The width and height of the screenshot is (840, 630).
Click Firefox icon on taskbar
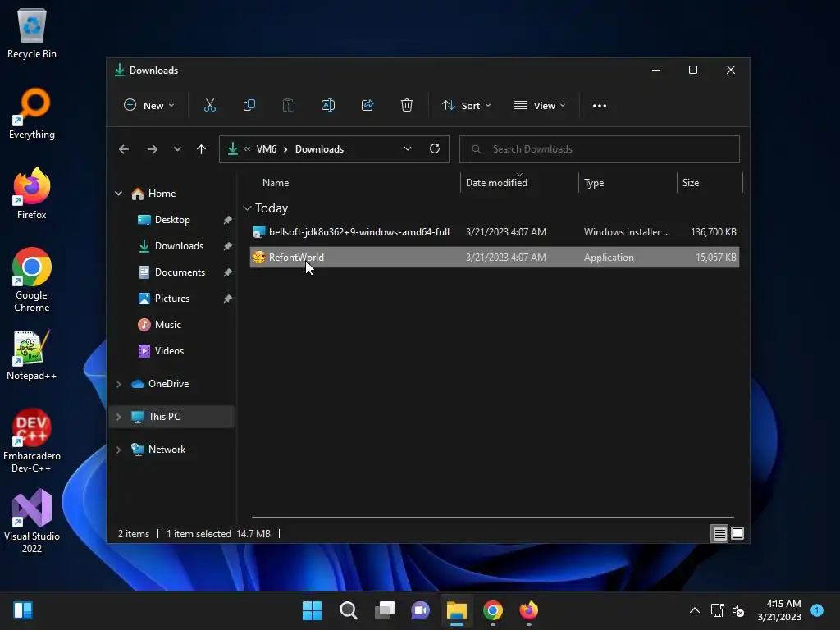click(x=529, y=610)
